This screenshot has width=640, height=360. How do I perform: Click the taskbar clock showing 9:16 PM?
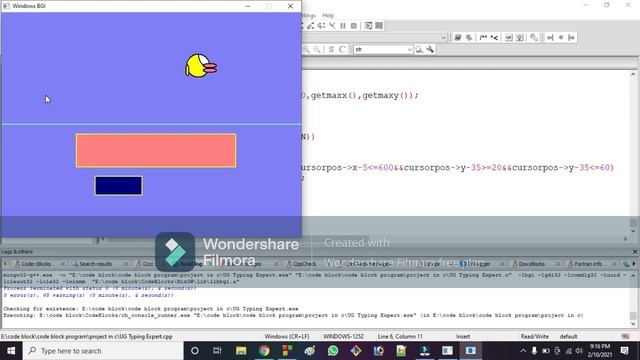click(600, 351)
